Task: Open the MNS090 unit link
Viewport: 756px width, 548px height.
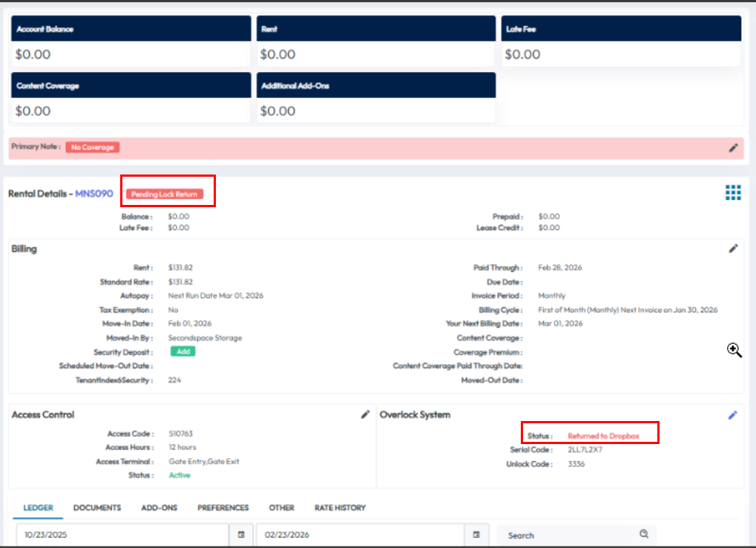Action: [94, 194]
